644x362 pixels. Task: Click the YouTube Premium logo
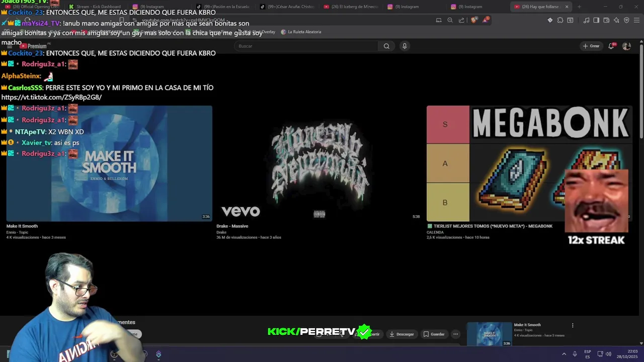(x=34, y=46)
